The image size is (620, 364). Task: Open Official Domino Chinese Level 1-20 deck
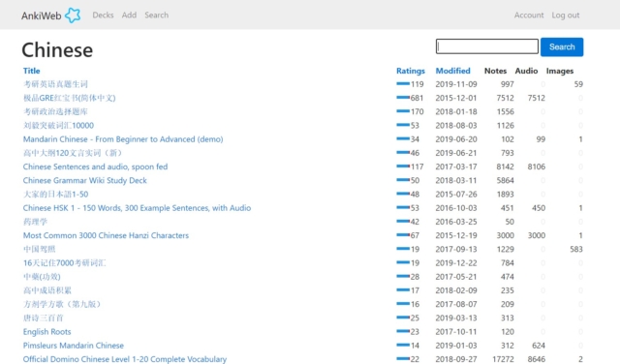click(x=125, y=359)
